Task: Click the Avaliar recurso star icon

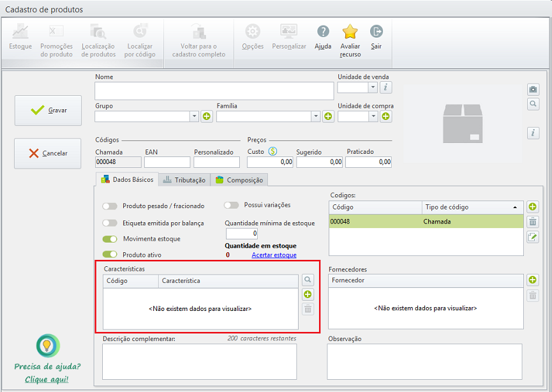Action: click(x=350, y=32)
